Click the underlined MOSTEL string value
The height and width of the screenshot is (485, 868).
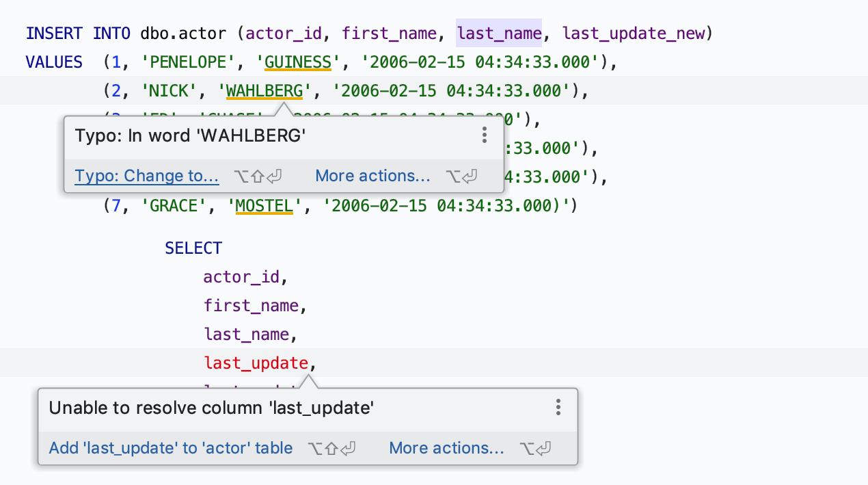point(264,205)
